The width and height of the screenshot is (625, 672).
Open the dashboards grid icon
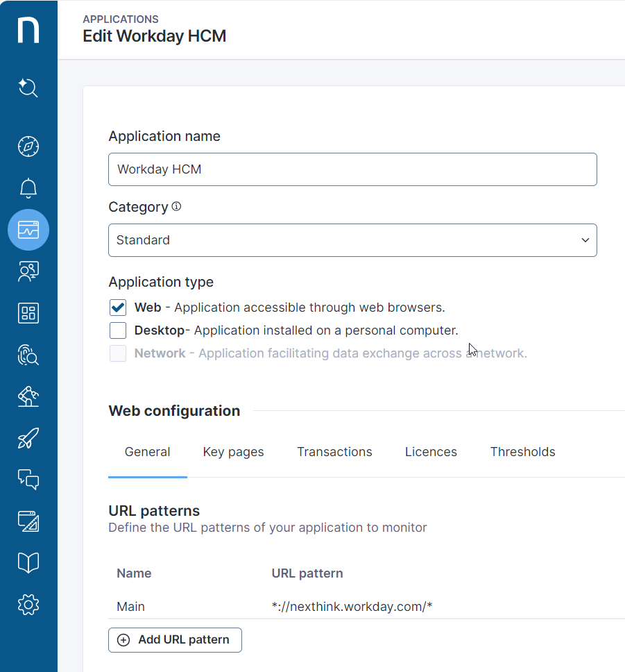tap(28, 313)
